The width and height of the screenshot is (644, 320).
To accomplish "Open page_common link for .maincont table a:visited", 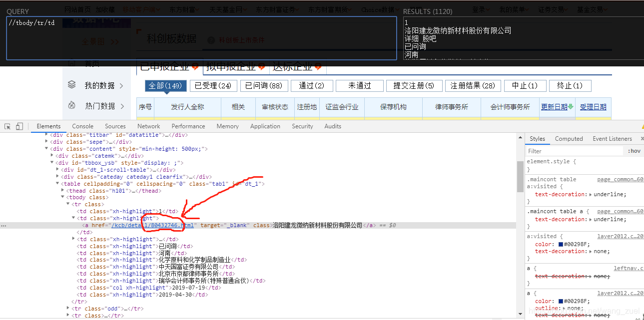I will [x=620, y=179].
